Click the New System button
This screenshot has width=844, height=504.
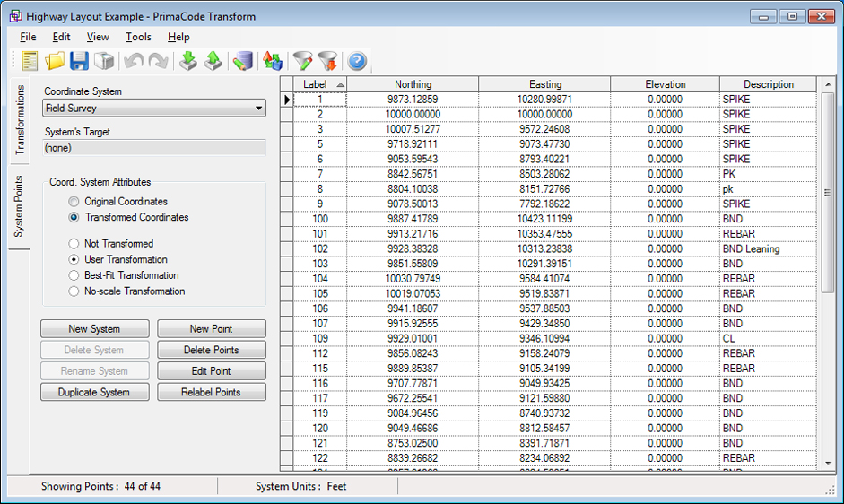click(x=95, y=328)
